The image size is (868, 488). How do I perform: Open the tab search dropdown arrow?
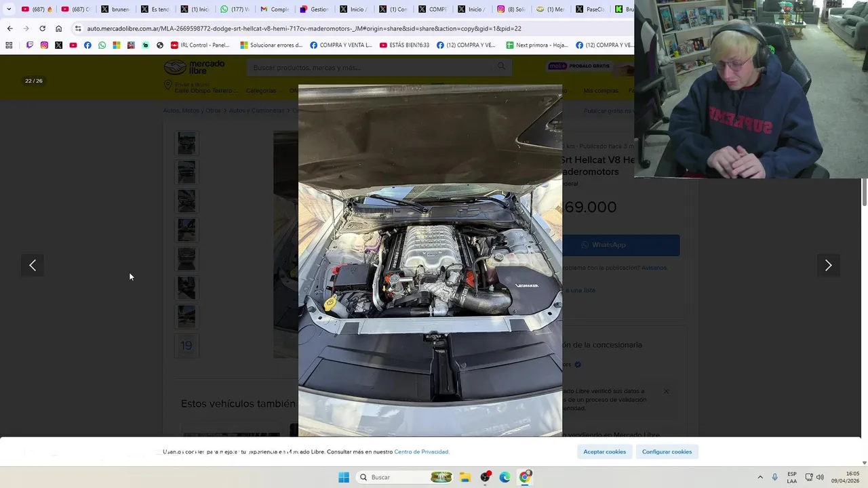pos(9,9)
